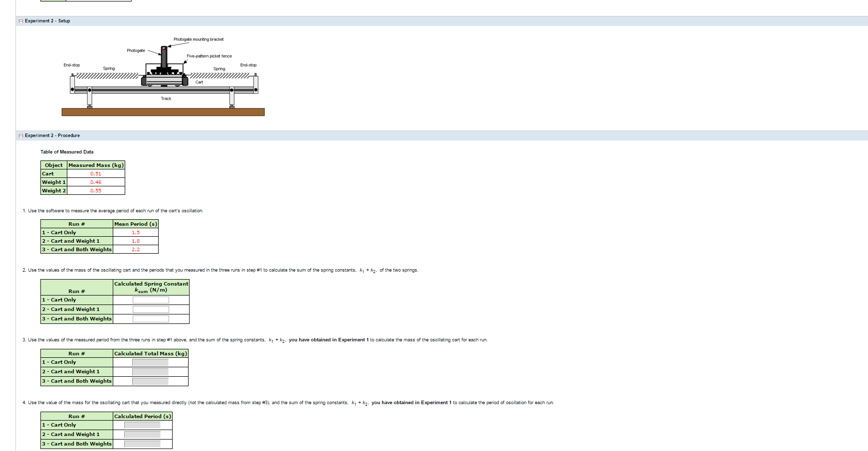
Task: Click the "Table of Measured Data" caption
Action: [x=67, y=152]
